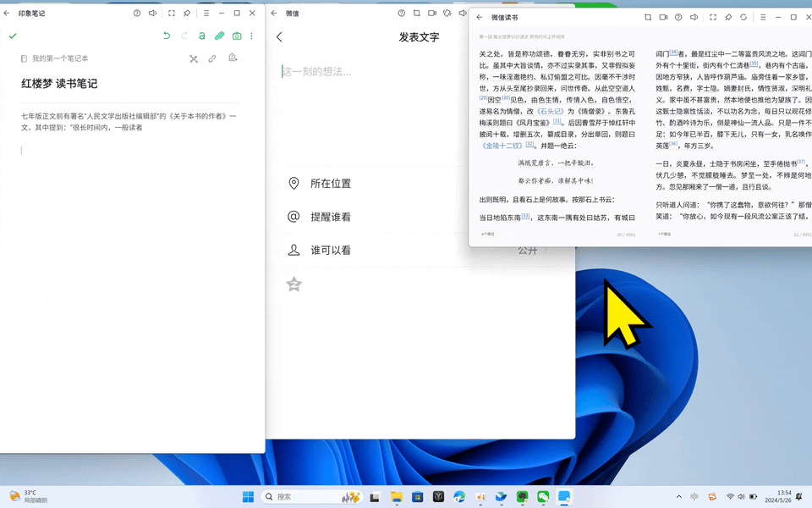This screenshot has width=812, height=508.
Task: Open the 印象笔记 window hamburger menu
Action: [206, 13]
